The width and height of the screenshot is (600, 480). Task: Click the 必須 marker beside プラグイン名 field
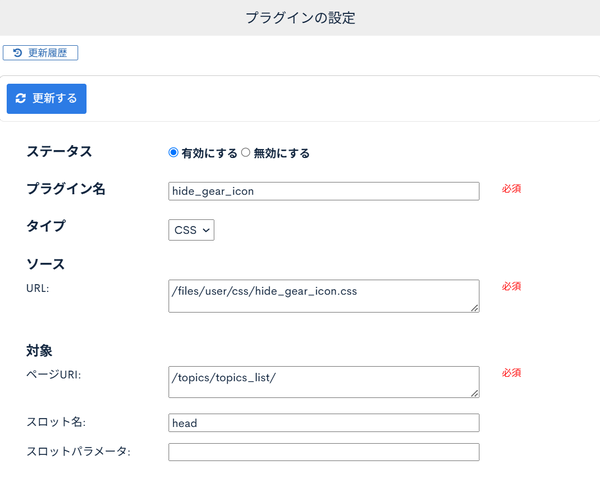pyautogui.click(x=512, y=189)
